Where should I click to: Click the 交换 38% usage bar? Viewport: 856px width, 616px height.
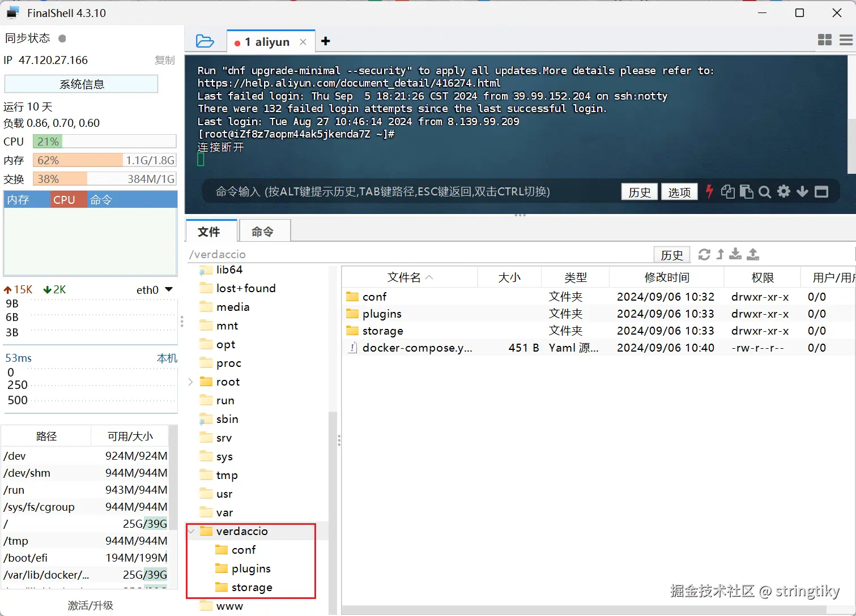(x=105, y=179)
